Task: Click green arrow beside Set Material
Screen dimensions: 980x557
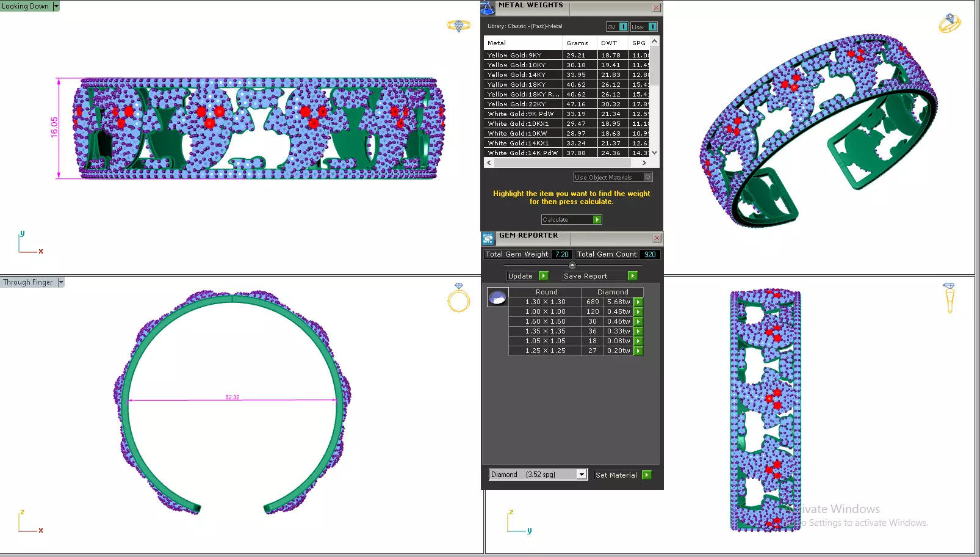Action: coord(647,475)
